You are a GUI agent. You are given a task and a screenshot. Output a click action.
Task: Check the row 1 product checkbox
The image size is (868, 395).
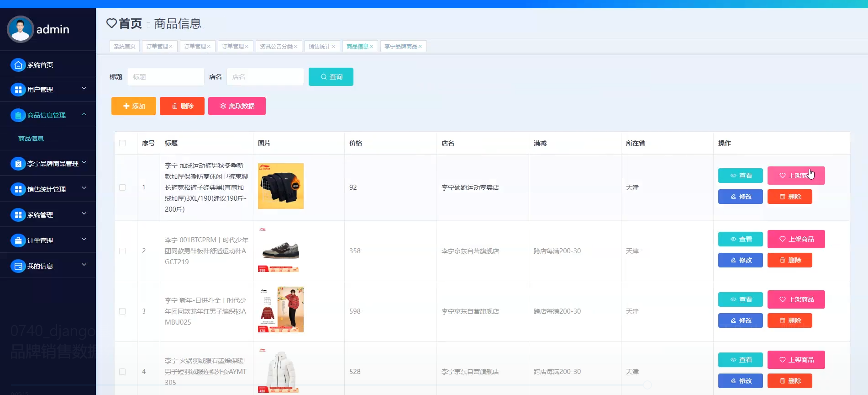pyautogui.click(x=122, y=187)
